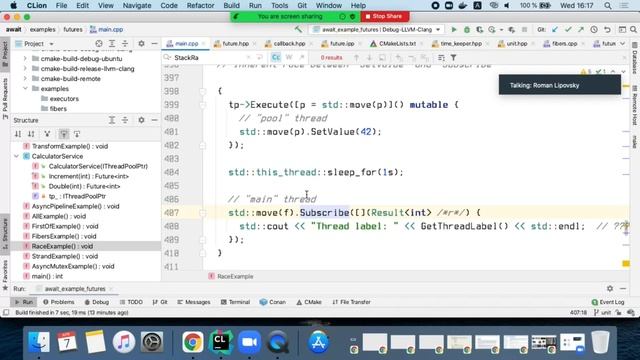Open the Project view dropdown
Image resolution: width=640 pixels, height=360 pixels.
51,43
